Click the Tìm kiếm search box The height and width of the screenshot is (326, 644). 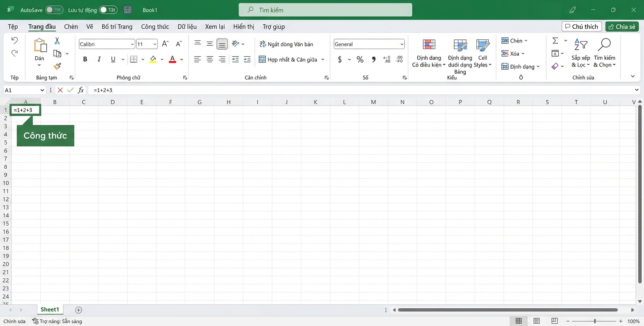tap(325, 10)
